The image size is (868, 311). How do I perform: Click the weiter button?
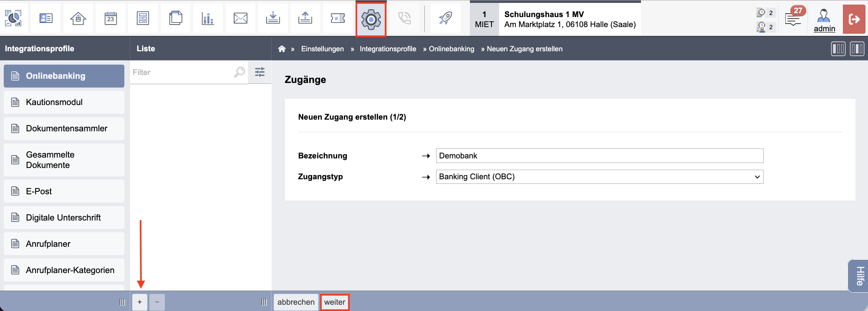335,302
